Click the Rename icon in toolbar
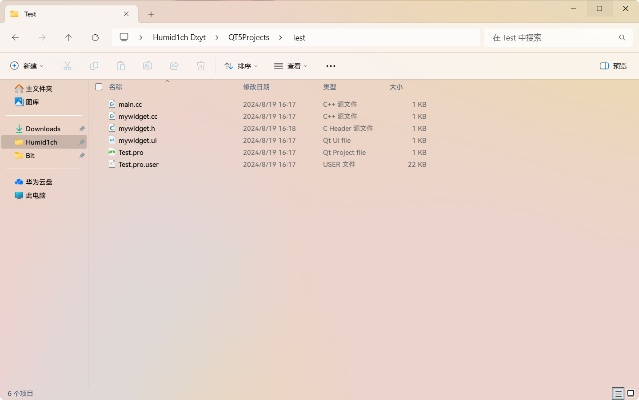This screenshot has height=400, width=639. point(148,66)
